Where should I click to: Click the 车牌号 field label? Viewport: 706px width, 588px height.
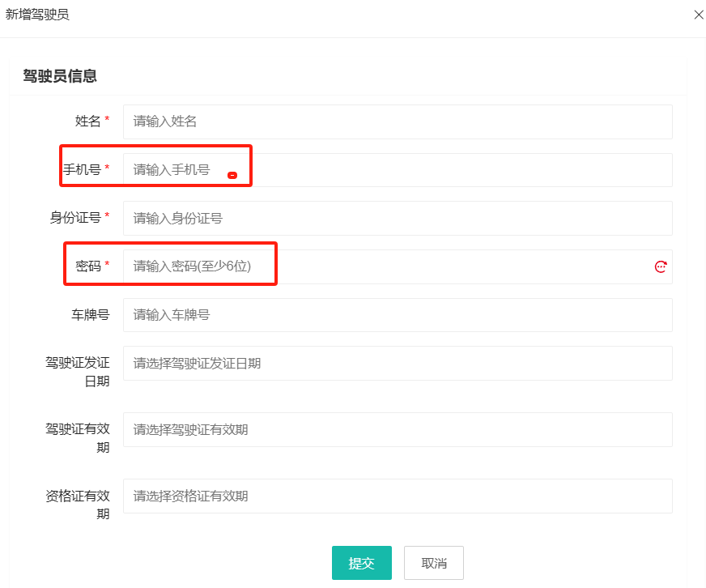(90, 315)
